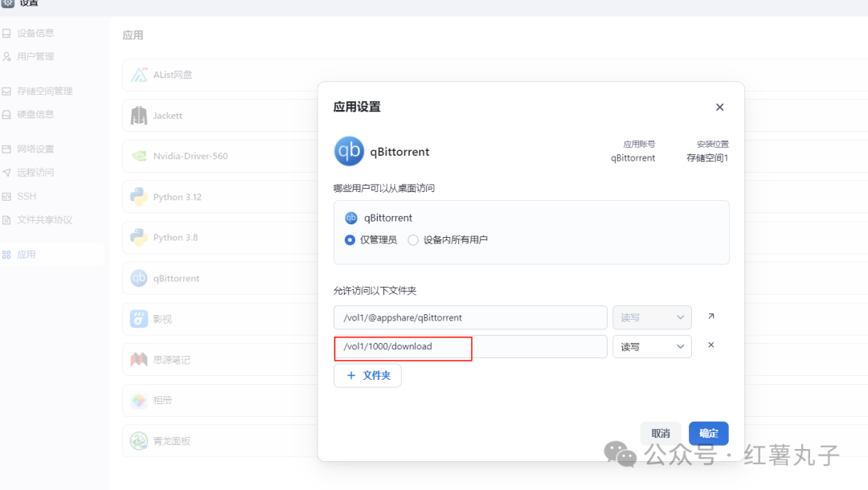Image resolution: width=868 pixels, height=490 pixels.
Task: Remove the /vol1/1000/download folder entry
Action: 710,345
